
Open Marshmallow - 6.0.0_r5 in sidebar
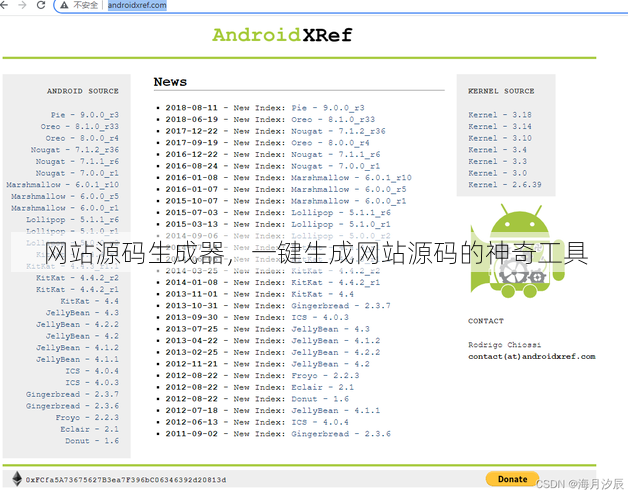[65, 196]
